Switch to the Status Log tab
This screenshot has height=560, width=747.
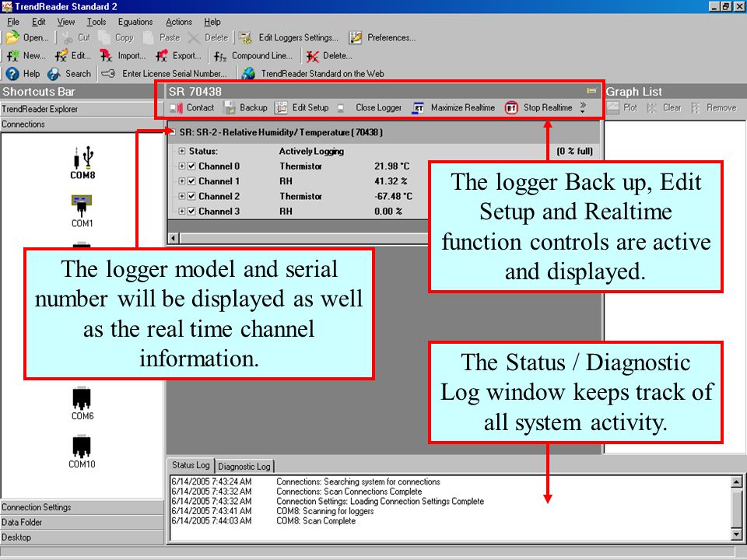point(191,465)
